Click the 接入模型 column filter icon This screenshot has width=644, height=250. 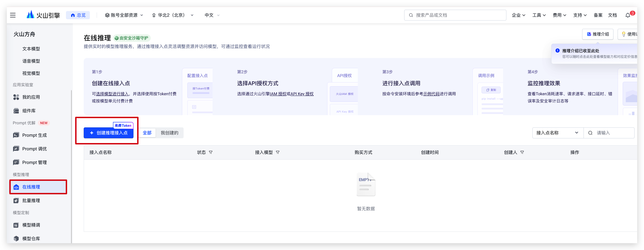278,152
